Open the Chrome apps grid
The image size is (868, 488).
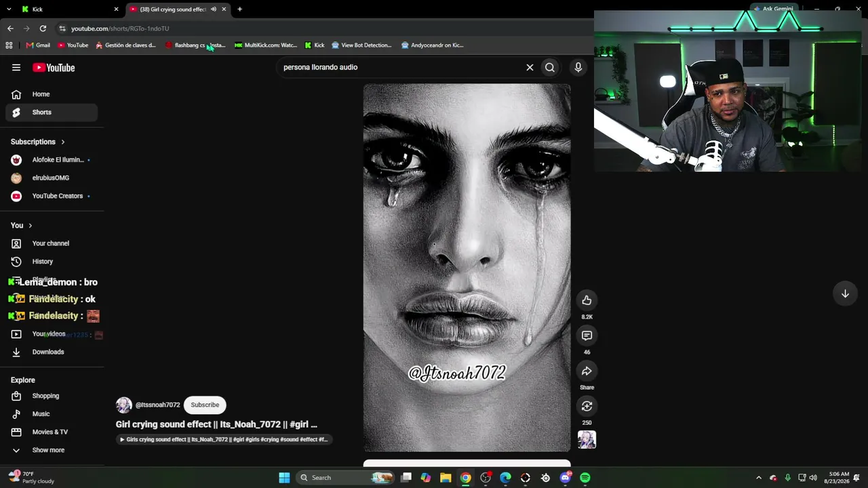coord(9,45)
